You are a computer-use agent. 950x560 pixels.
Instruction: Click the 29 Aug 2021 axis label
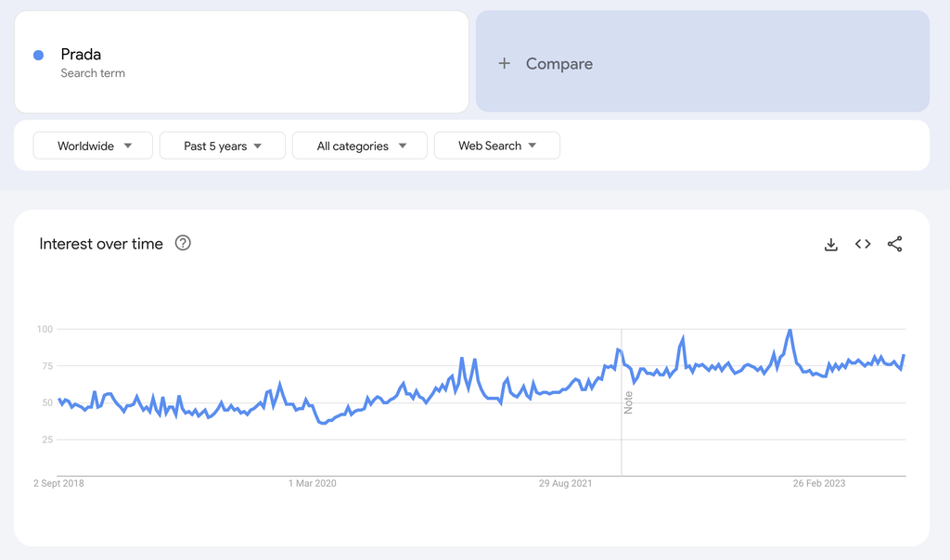point(566,483)
